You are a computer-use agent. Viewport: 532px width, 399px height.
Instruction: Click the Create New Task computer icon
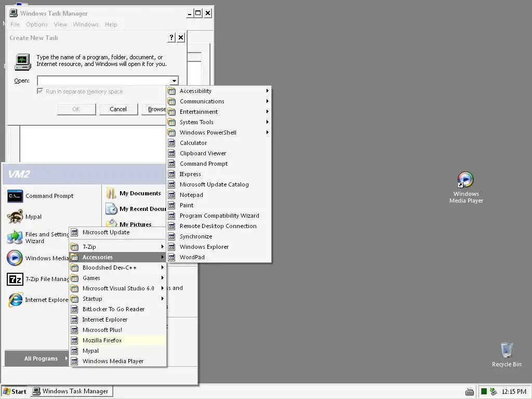[x=23, y=62]
